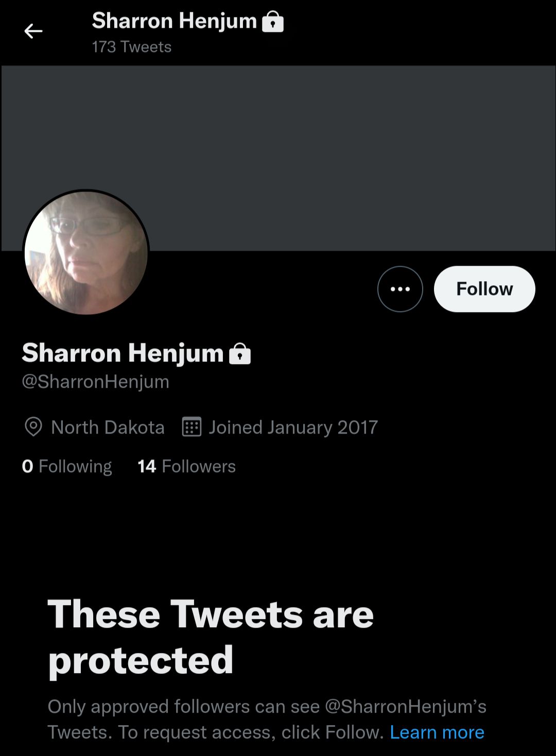Follow Sharron Henjum's account
The width and height of the screenshot is (556, 756).
(484, 289)
